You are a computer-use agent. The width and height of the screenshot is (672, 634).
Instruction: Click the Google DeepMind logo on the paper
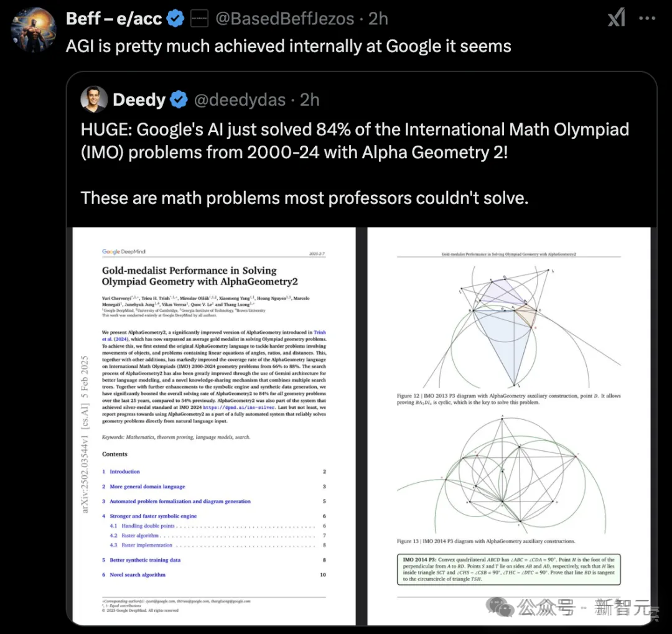pyautogui.click(x=123, y=251)
